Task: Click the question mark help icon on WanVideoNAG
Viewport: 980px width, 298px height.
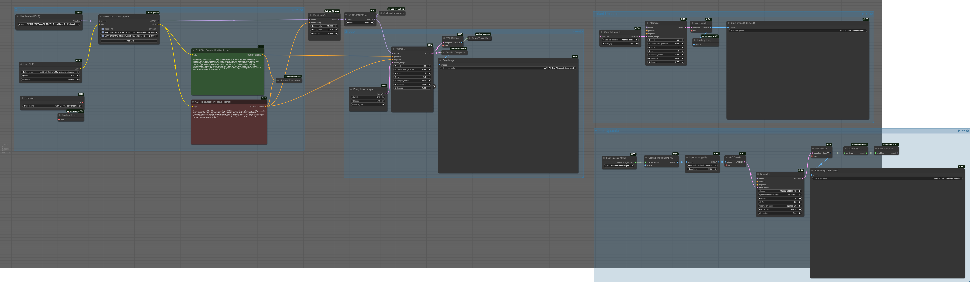Action: point(338,15)
